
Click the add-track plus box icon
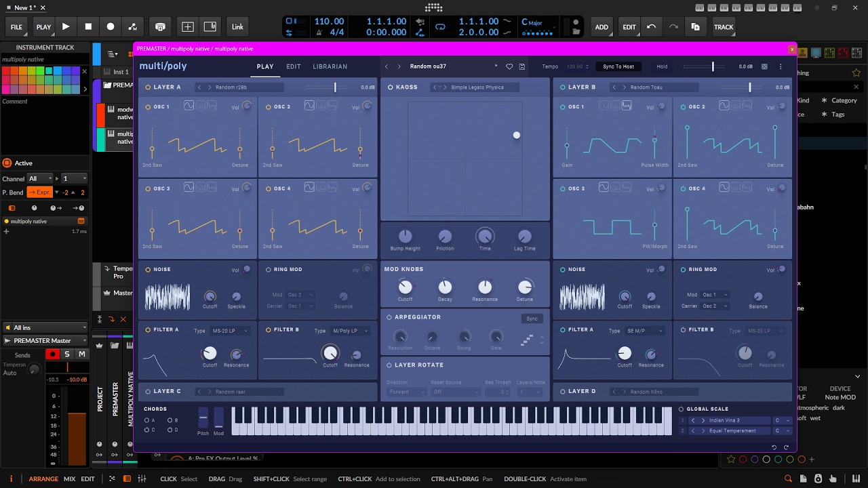[188, 26]
